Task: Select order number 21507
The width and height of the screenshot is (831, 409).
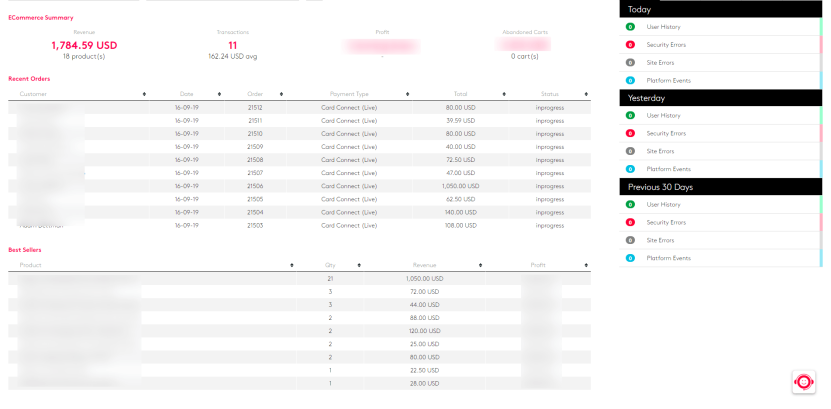Action: click(x=255, y=173)
